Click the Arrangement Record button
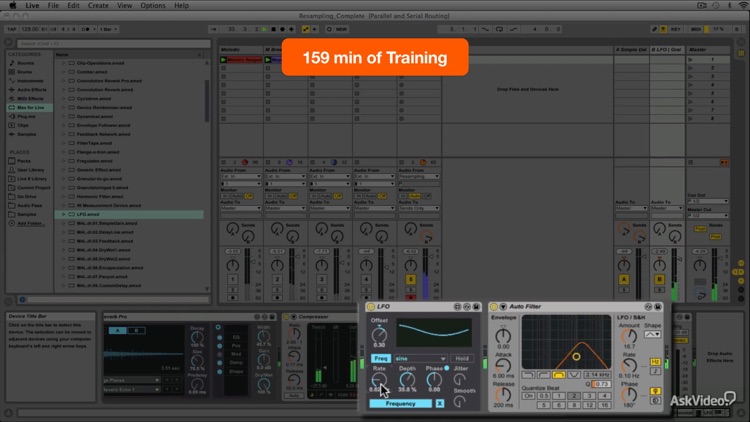The width and height of the screenshot is (750, 422). click(x=282, y=29)
